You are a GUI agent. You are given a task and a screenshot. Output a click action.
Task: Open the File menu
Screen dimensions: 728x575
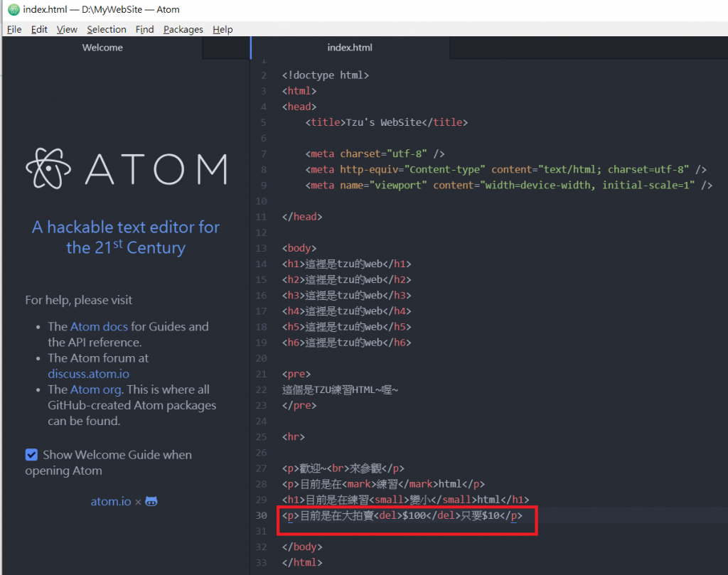click(14, 29)
